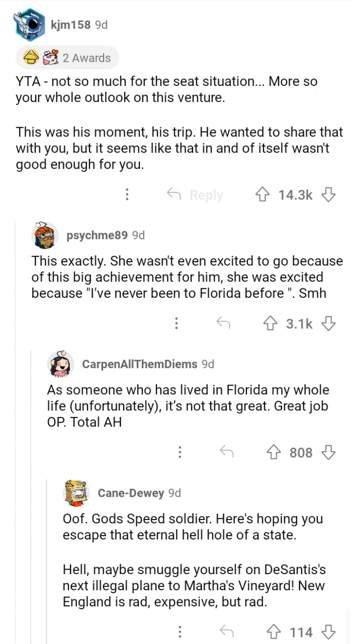Downvote psychme89's reply
This screenshot has width=352, height=644.
[x=328, y=324]
